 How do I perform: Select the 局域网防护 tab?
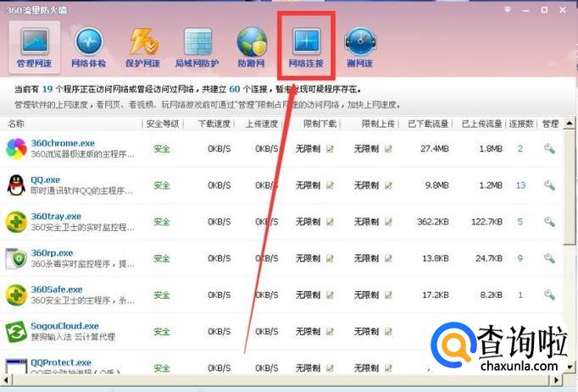[x=197, y=47]
